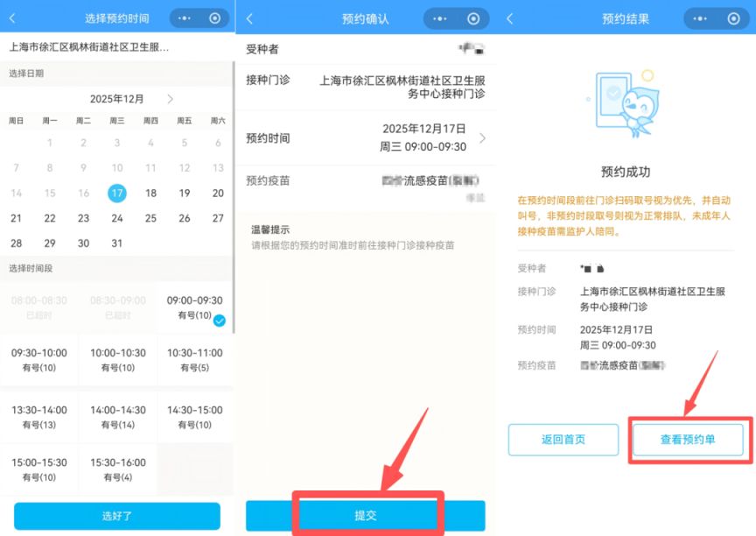Select date 27 in the calendar
The width and height of the screenshot is (756, 536).
218,218
